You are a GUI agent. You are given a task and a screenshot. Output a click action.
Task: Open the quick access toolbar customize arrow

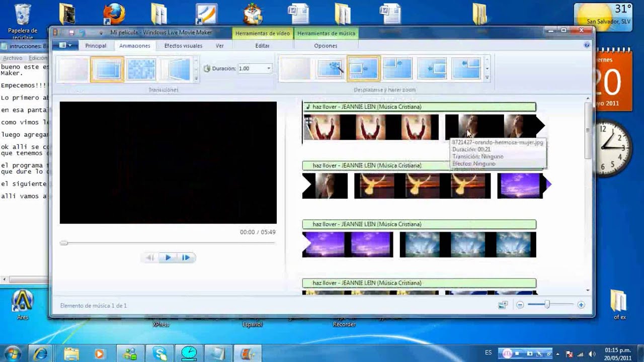click(x=101, y=33)
